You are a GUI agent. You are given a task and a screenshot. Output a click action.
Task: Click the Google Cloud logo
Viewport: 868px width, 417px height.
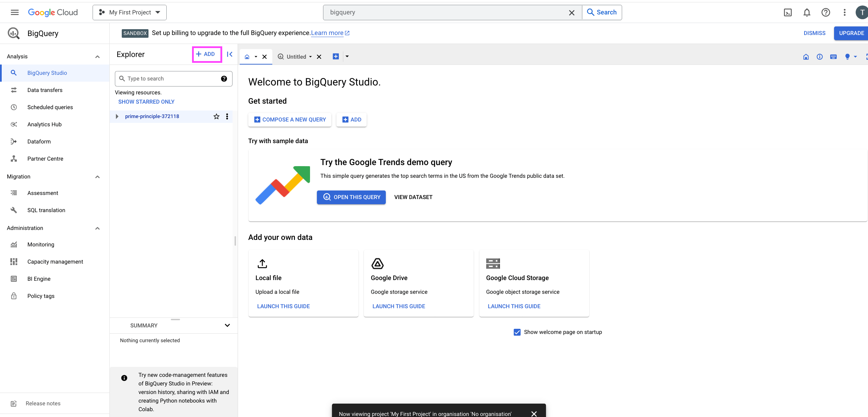[53, 12]
